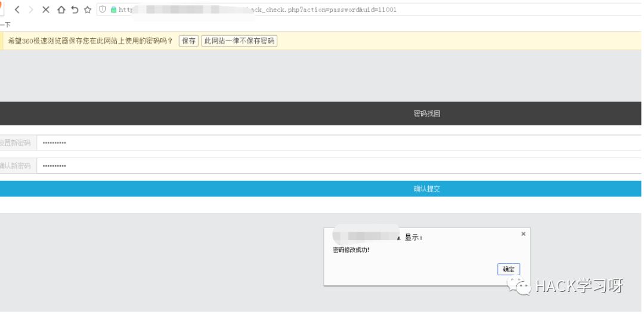Click green lock icon in address bar

coord(113,10)
